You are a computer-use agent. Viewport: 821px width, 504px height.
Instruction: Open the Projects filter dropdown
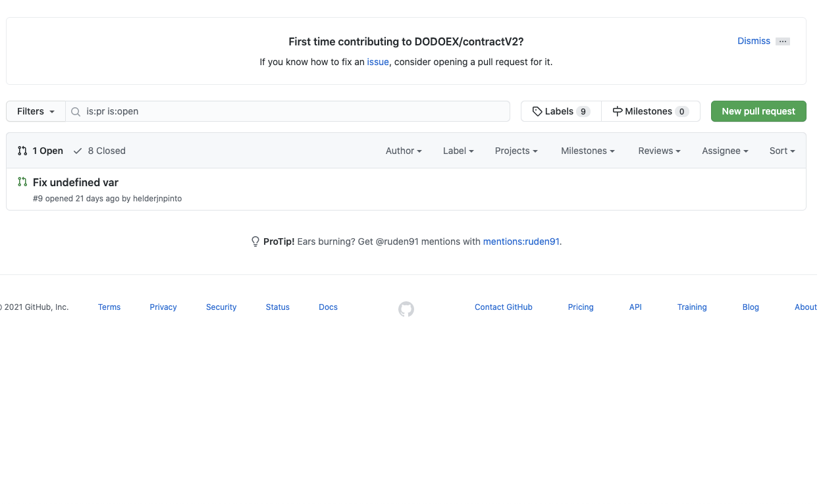[516, 151]
